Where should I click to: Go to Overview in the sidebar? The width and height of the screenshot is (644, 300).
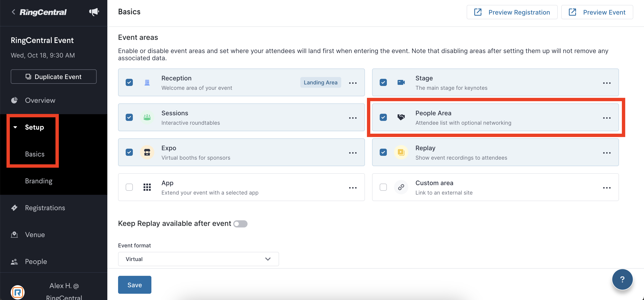(40, 100)
